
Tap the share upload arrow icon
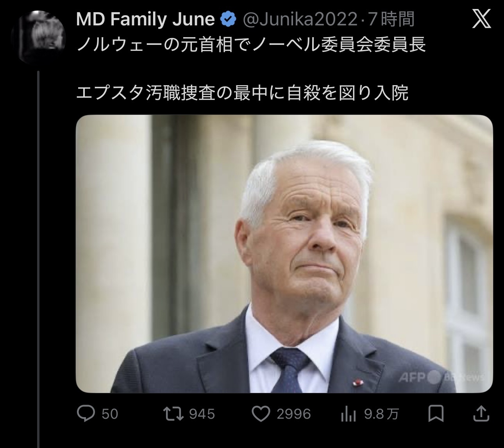[481, 414]
